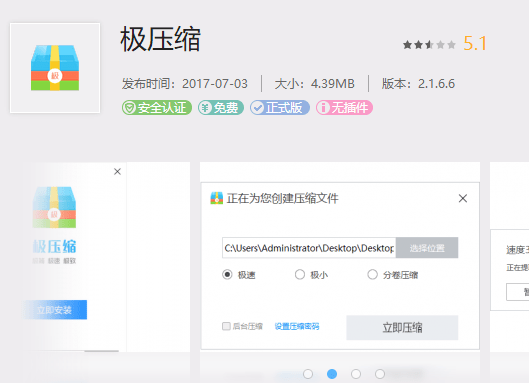Click the small archive icon in dialog title

pos(217,198)
